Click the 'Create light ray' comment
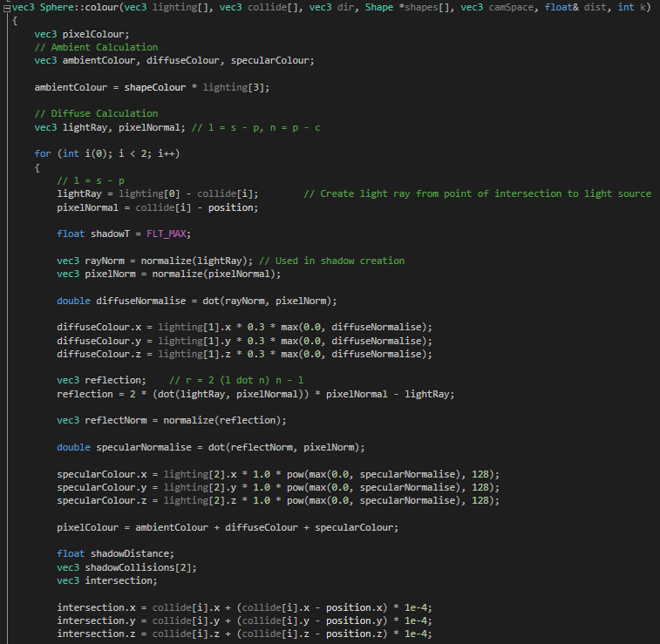The height and width of the screenshot is (644, 660). (x=477, y=193)
